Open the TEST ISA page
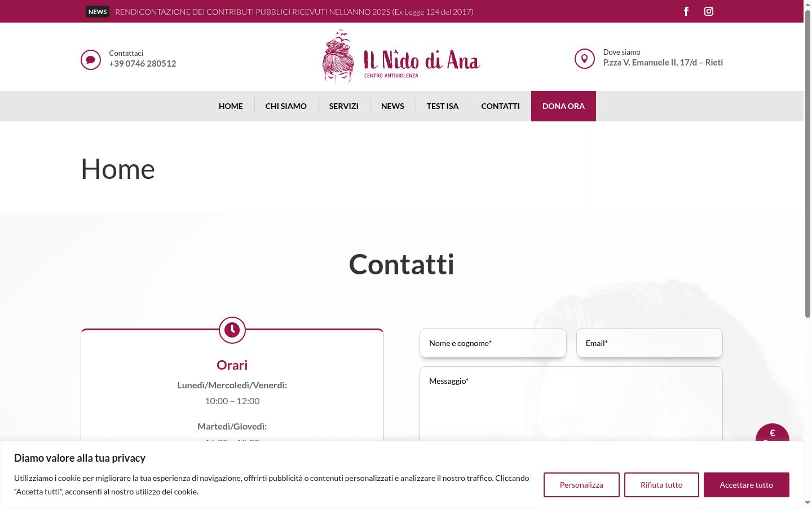Image resolution: width=812 pixels, height=508 pixels. pos(443,106)
